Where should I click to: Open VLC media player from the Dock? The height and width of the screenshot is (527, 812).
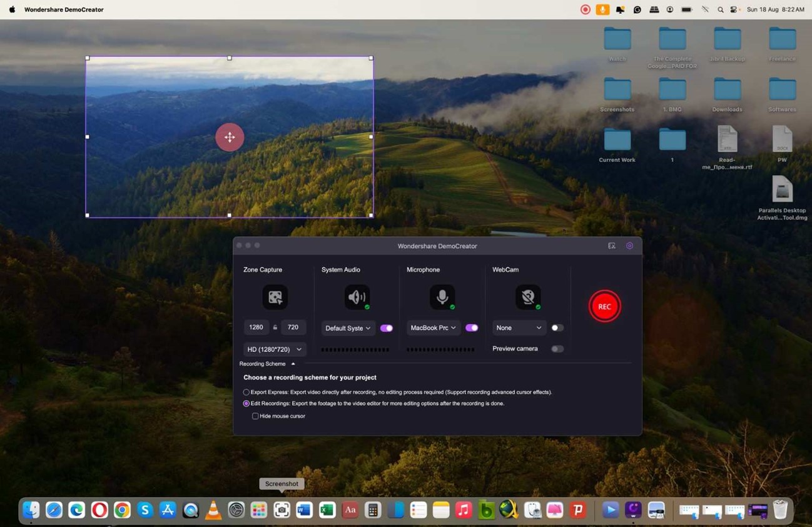click(213, 510)
